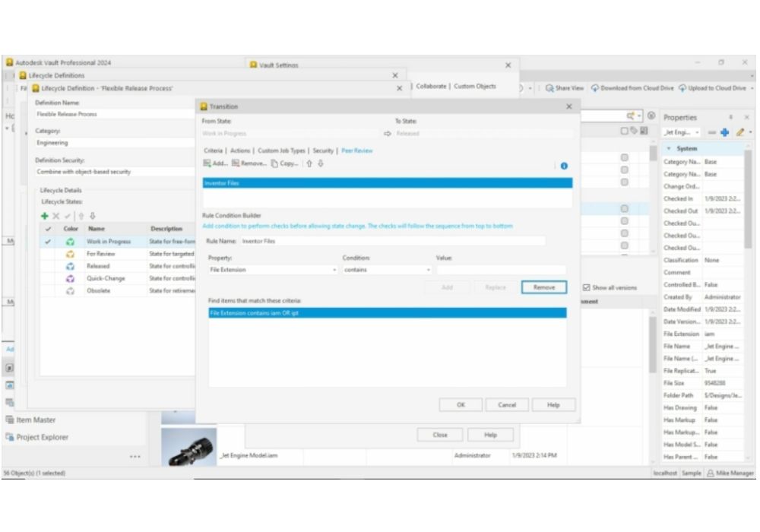This screenshot has width=760, height=532.
Task: Click the Remove button below the Value field
Action: (x=543, y=287)
